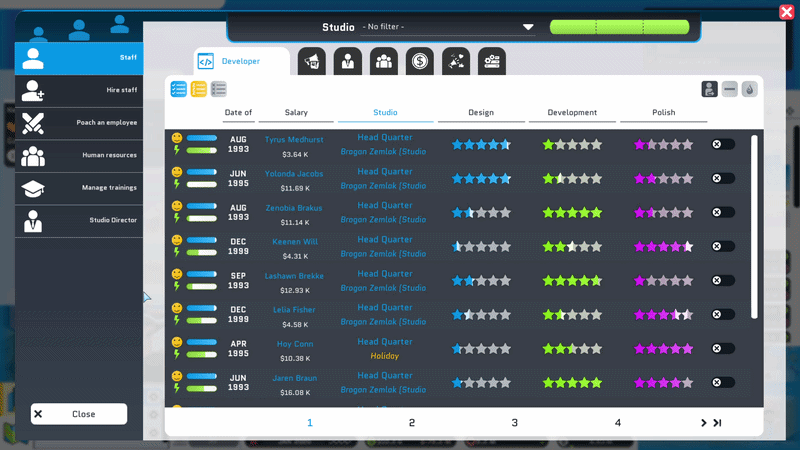Open the marketing megaphone staff tab
This screenshot has width=800, height=450.
[x=312, y=61]
